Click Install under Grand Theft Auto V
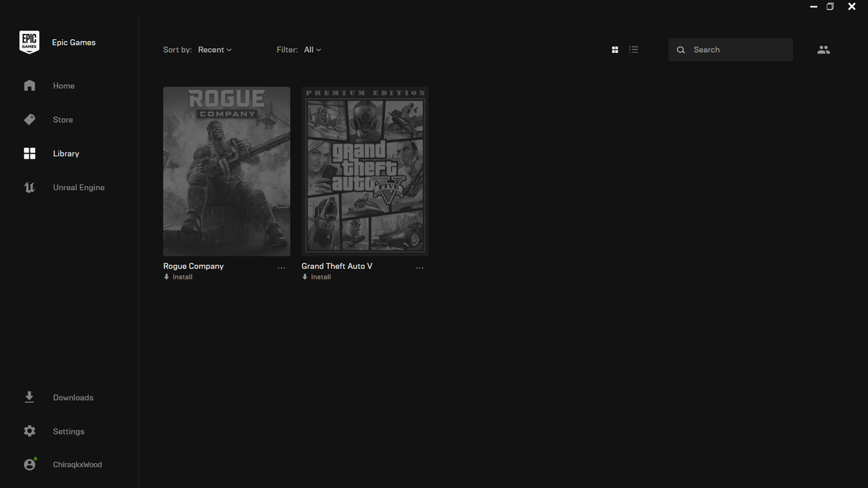Viewport: 868px width, 488px height. (x=321, y=277)
